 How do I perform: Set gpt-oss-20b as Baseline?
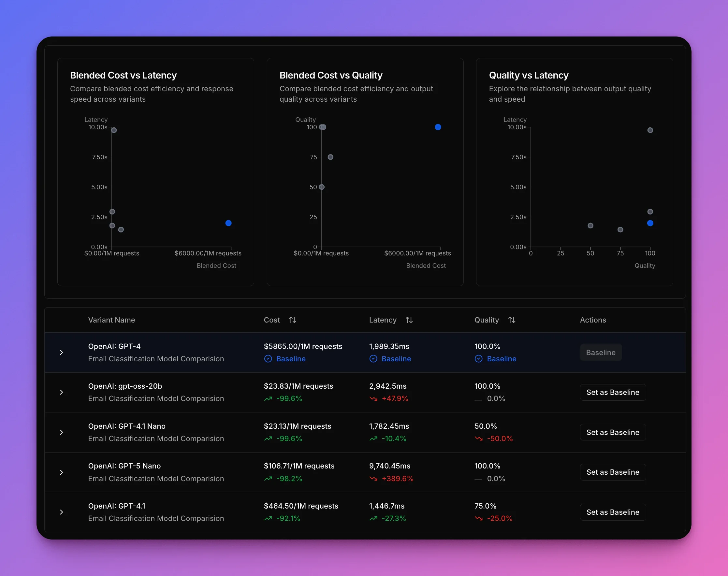(612, 392)
